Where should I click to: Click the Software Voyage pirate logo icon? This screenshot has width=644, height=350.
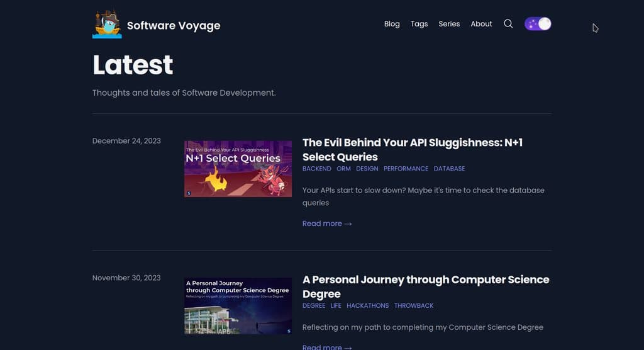107,25
